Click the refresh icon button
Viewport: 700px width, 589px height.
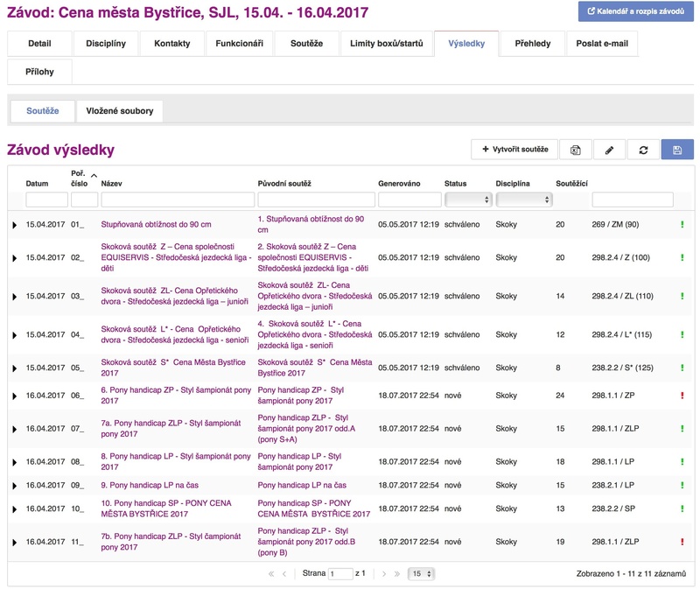coord(643,150)
